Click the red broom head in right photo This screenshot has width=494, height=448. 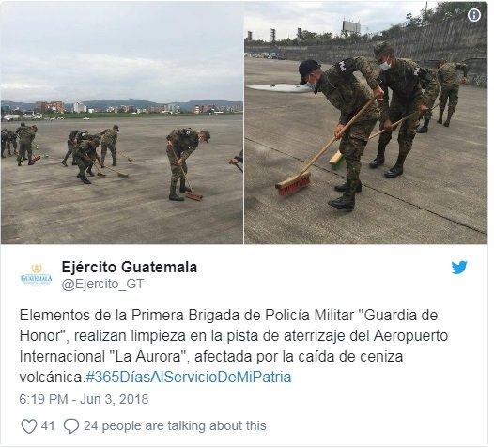point(293,184)
